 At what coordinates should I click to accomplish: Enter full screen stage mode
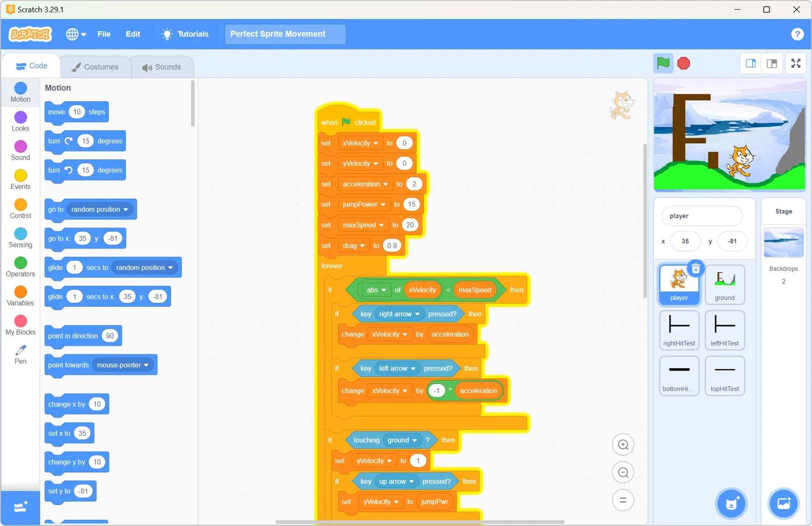pyautogui.click(x=796, y=64)
